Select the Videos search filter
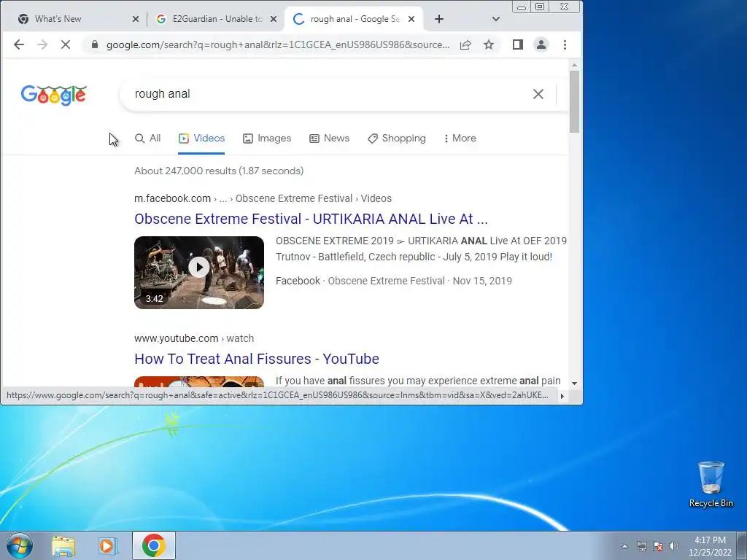This screenshot has width=747, height=560. (x=201, y=138)
